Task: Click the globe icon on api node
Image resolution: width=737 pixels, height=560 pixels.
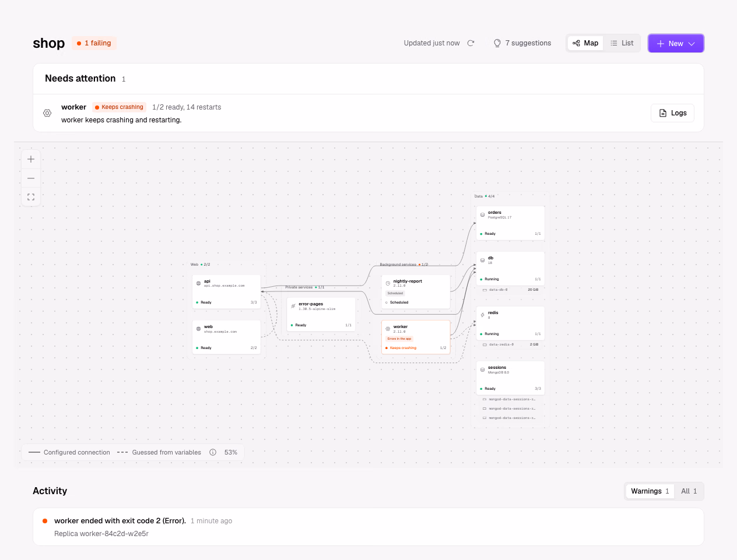Action: pos(198,283)
